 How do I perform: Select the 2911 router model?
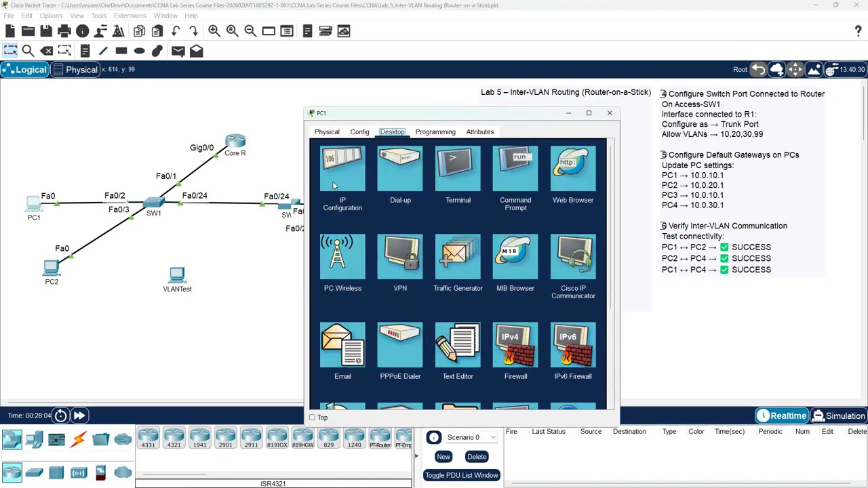coord(251,438)
